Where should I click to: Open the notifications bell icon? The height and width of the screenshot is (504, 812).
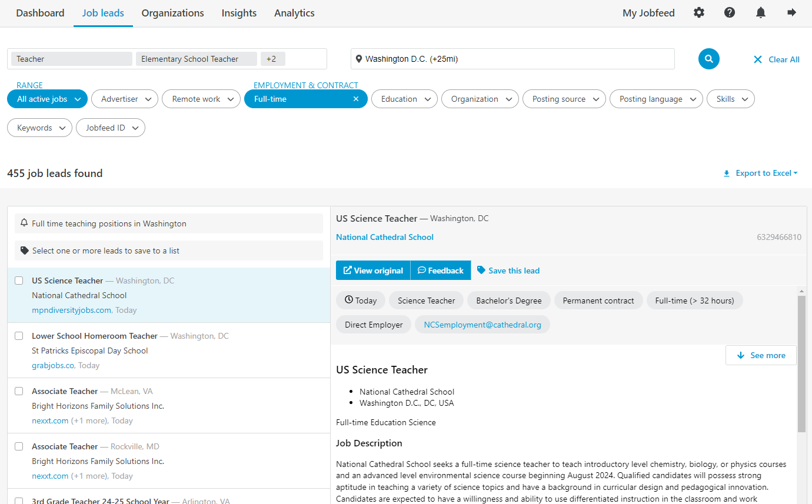[761, 12]
